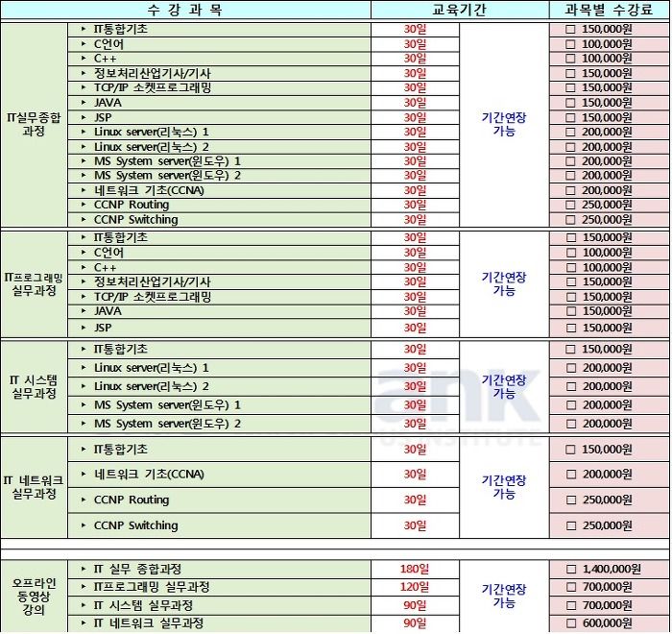Click CCNP Switching subject in IT실무종합과정
Viewport: 672px width, 634px height.
point(136,220)
